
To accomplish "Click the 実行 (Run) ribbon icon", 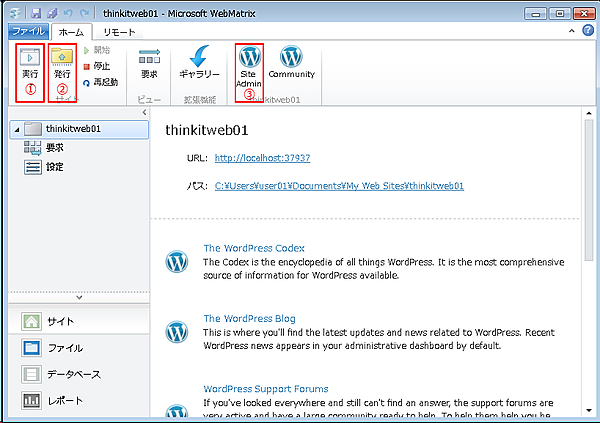I will tap(30, 62).
